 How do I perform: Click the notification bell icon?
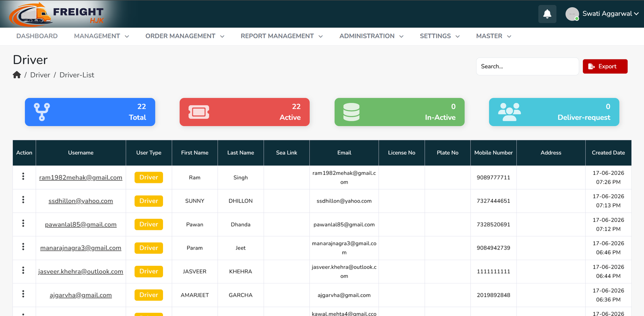tap(547, 14)
